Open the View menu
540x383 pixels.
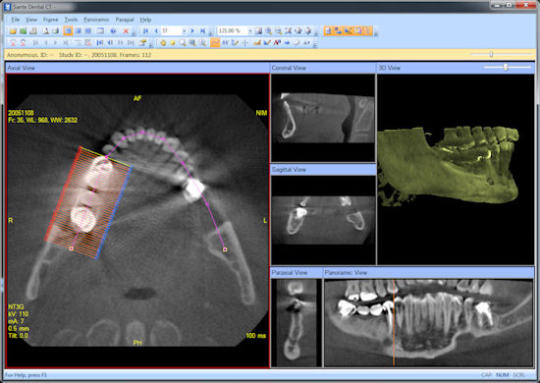click(31, 20)
